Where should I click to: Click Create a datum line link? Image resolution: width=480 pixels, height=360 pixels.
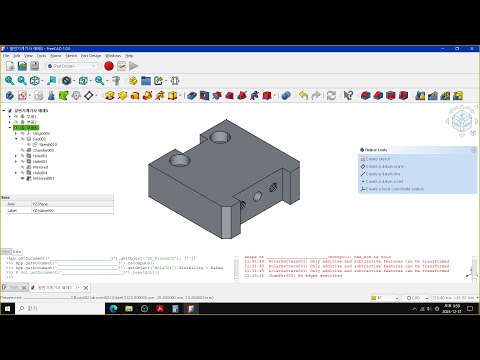(x=383, y=174)
